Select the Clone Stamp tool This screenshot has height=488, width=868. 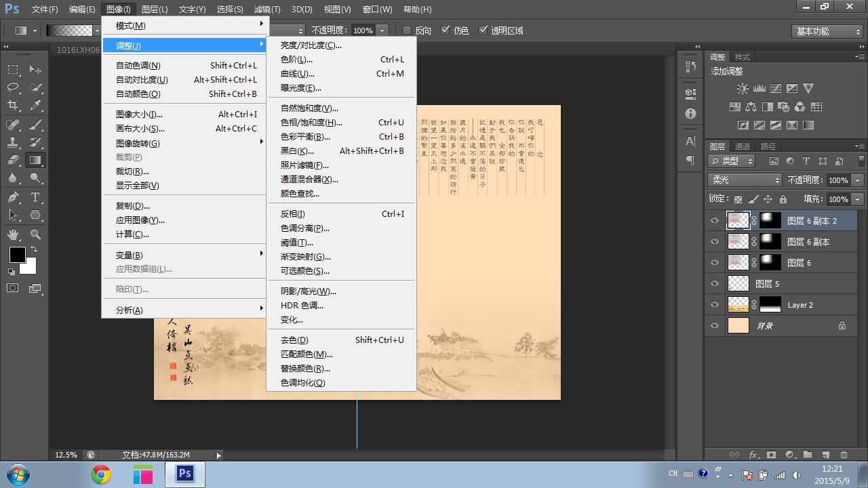tap(13, 142)
